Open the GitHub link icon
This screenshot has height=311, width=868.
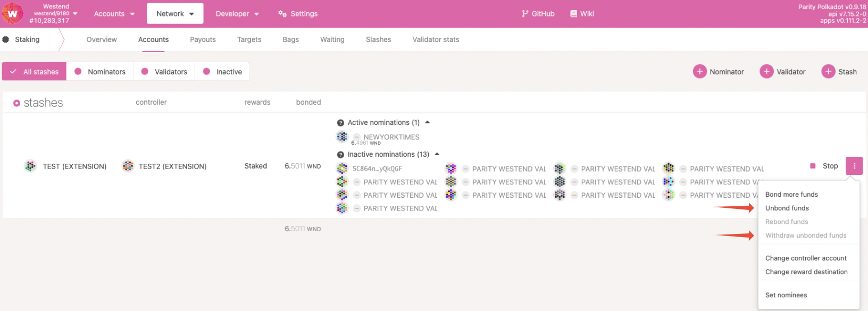point(525,14)
